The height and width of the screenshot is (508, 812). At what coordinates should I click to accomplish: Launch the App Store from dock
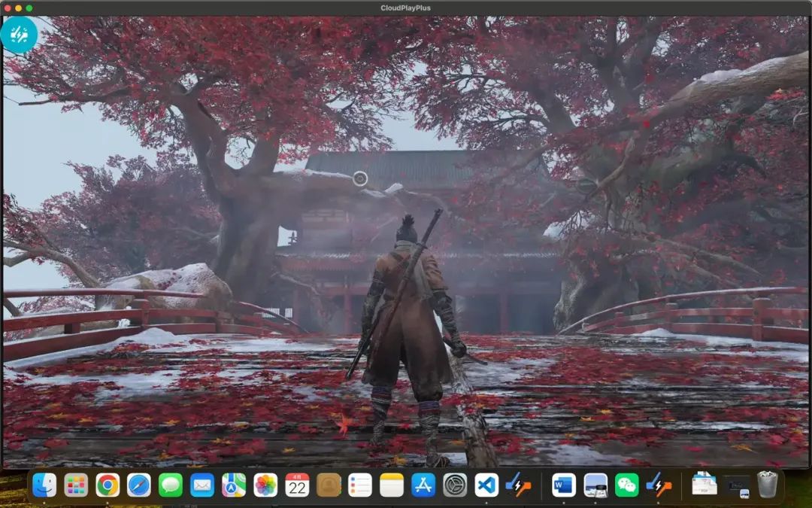point(423,485)
